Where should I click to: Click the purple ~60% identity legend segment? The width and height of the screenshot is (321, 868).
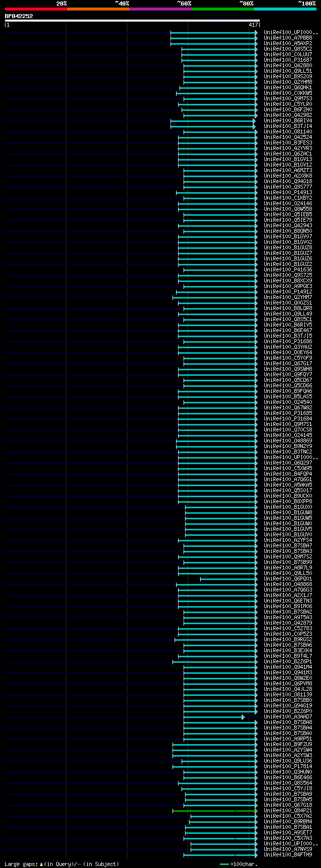coord(160,9)
